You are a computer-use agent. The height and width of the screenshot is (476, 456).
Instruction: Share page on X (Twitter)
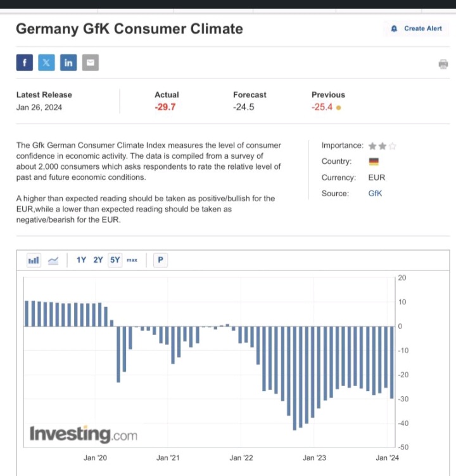[x=46, y=63]
